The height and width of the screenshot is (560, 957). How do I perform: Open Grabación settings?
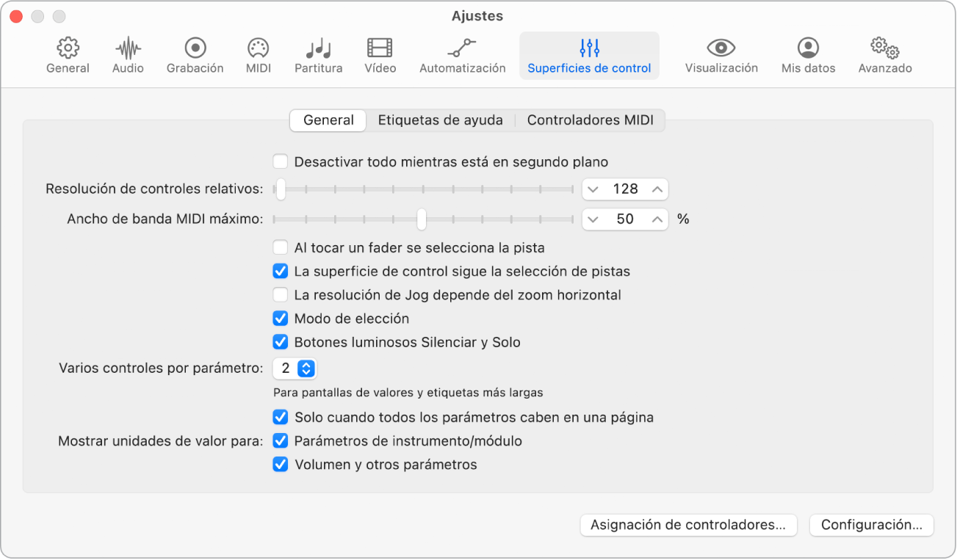coord(194,54)
